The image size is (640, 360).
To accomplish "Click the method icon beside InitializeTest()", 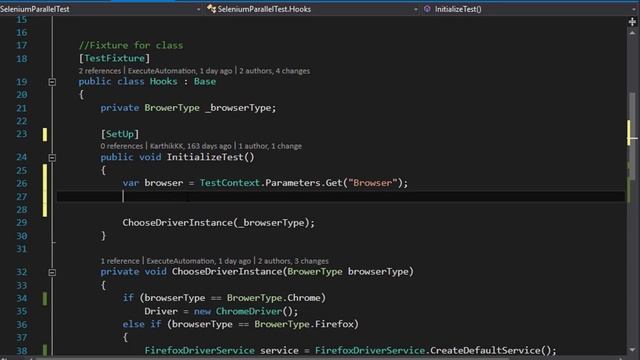I will (x=427, y=9).
